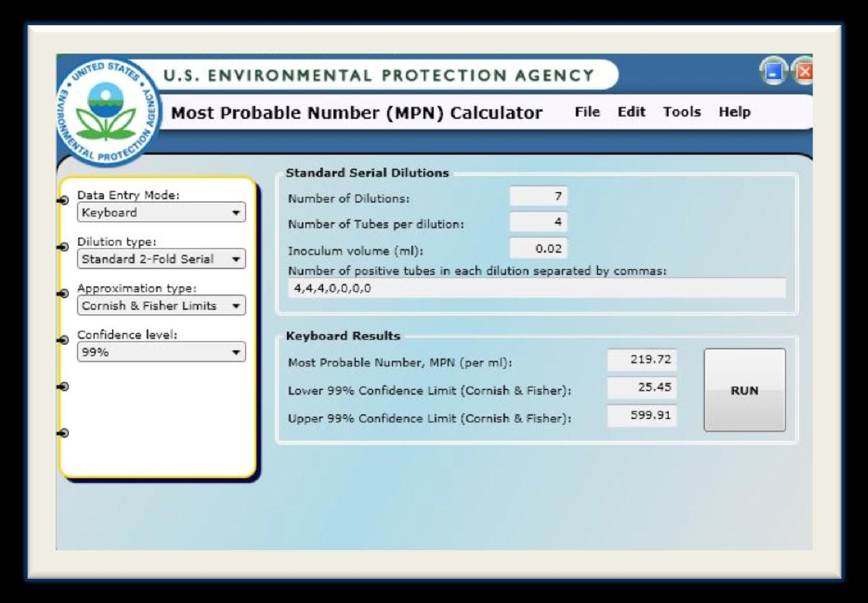
Task: Click the Most Probable Number (MPN) Calculator title
Action: [x=357, y=113]
